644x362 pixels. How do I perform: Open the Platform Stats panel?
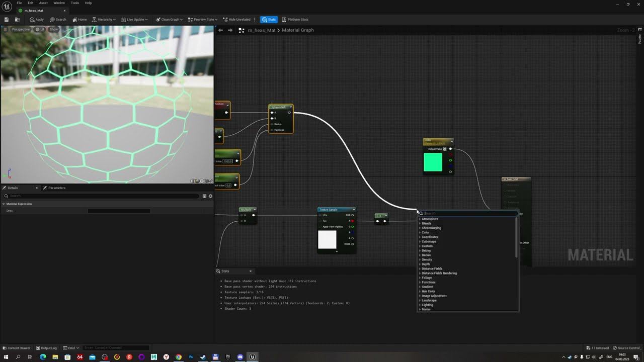point(295,20)
